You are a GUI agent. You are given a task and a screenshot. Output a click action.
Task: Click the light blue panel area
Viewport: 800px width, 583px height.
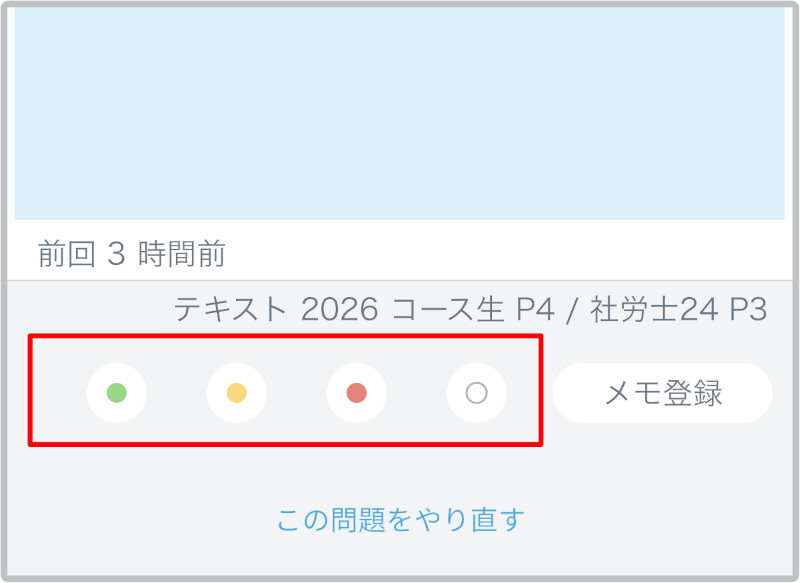pos(400,113)
